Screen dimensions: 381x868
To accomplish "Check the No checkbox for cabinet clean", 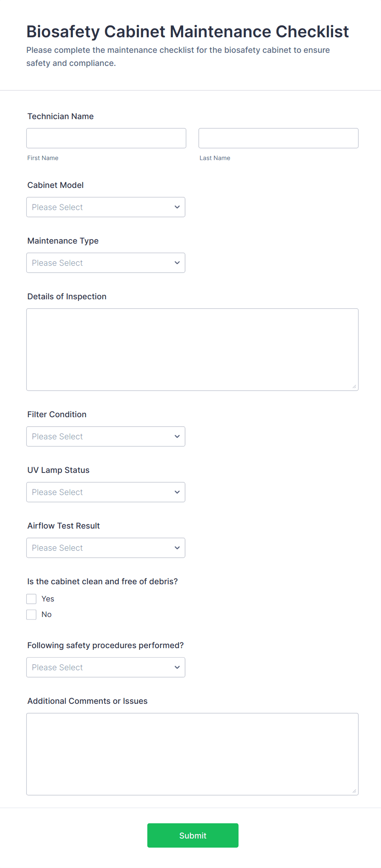I will tap(32, 615).
